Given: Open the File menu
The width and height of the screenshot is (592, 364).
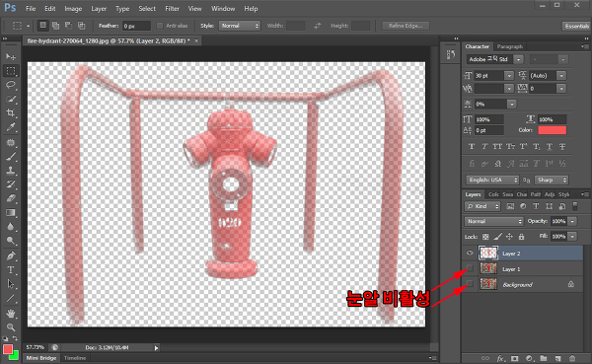Looking at the screenshot, I should click(x=31, y=8).
